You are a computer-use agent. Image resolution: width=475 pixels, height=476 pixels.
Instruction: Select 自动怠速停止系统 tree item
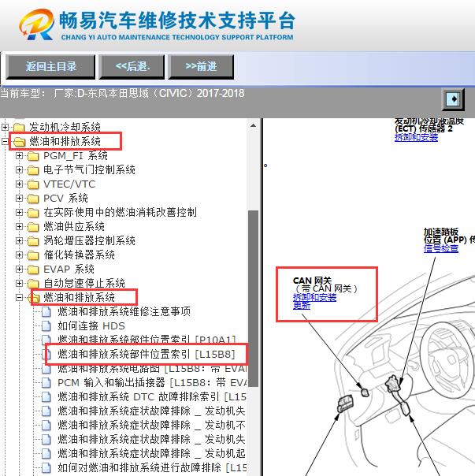[x=84, y=283]
